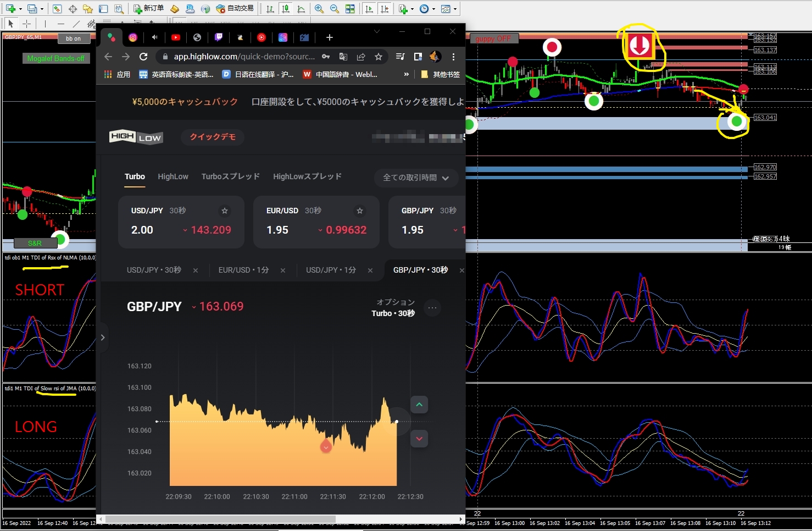Close the USD/JPY・30秒 chart tab
The image size is (812, 531).
196,270
